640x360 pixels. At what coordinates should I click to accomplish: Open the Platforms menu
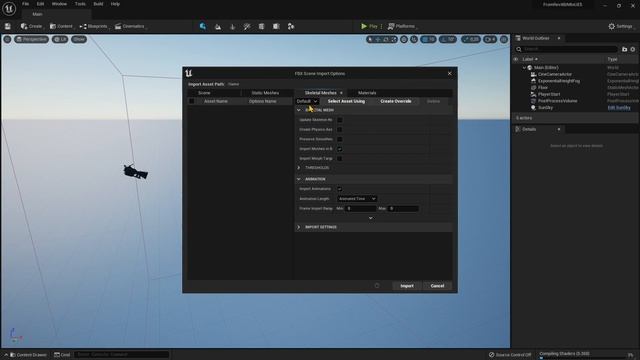click(402, 26)
